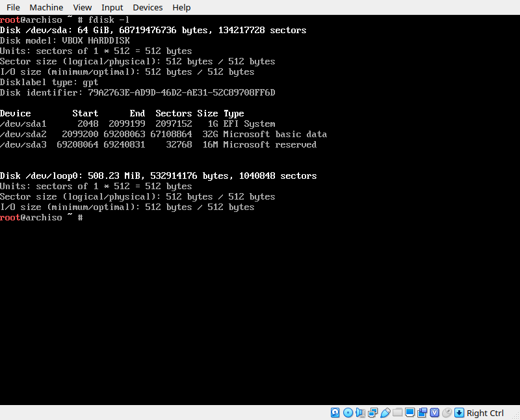Click the virtualization features 'V' chip icon
The image size is (520, 420).
pos(435,413)
